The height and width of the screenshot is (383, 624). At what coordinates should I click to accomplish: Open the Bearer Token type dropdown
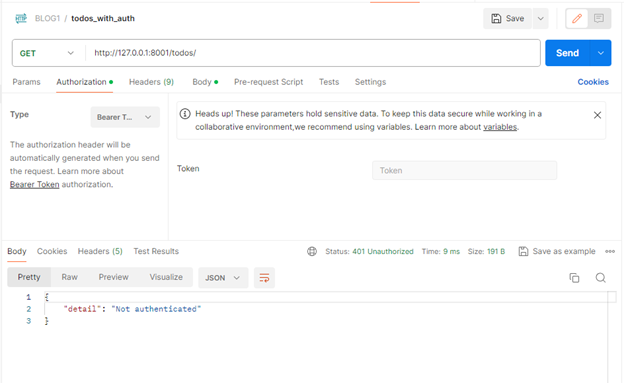(125, 117)
